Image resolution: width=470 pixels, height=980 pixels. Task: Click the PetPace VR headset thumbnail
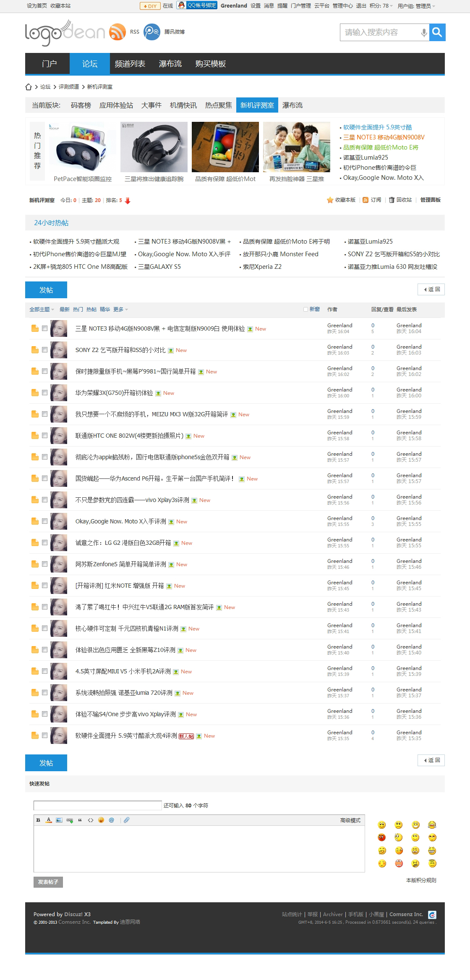83,147
